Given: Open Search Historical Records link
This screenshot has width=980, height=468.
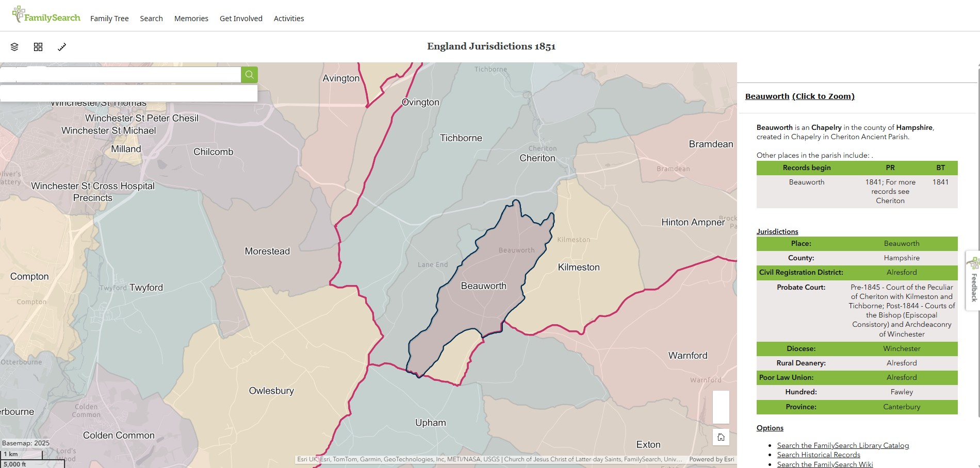Looking at the screenshot, I should 819,455.
